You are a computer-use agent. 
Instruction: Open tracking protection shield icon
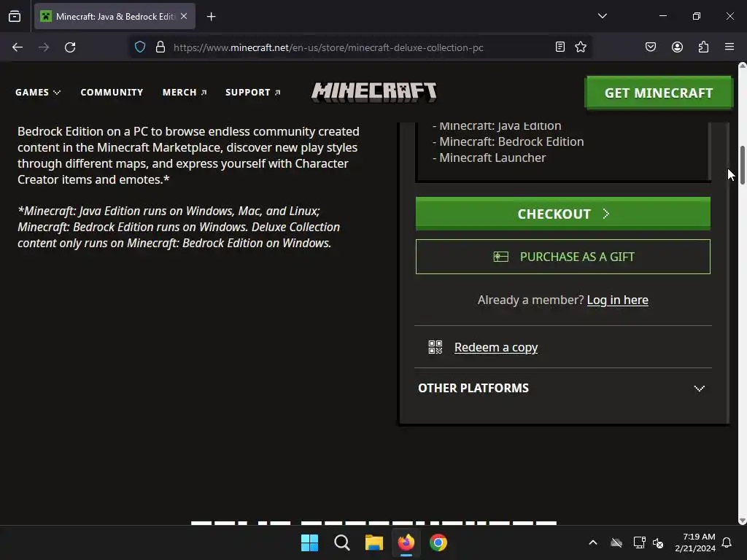139,47
